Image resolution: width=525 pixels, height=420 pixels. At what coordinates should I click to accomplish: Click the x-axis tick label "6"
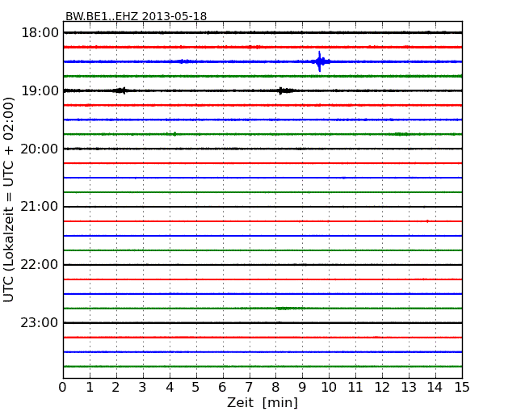(222, 388)
